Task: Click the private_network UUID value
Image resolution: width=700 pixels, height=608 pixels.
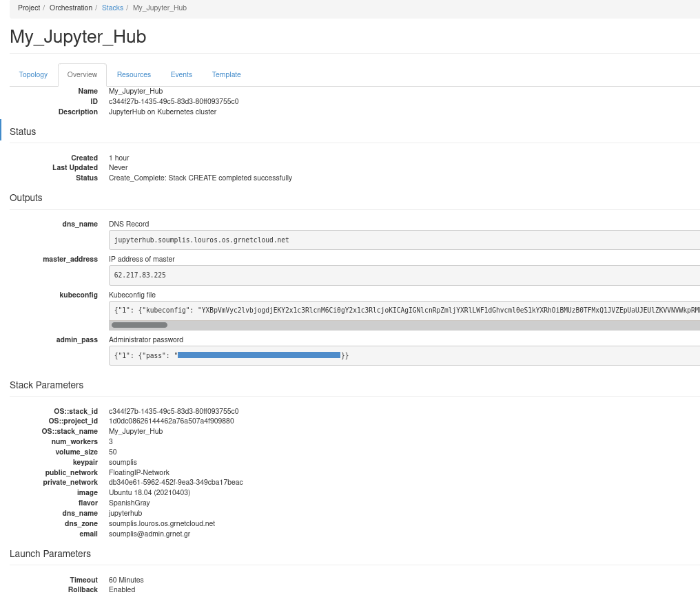Action: point(176,482)
